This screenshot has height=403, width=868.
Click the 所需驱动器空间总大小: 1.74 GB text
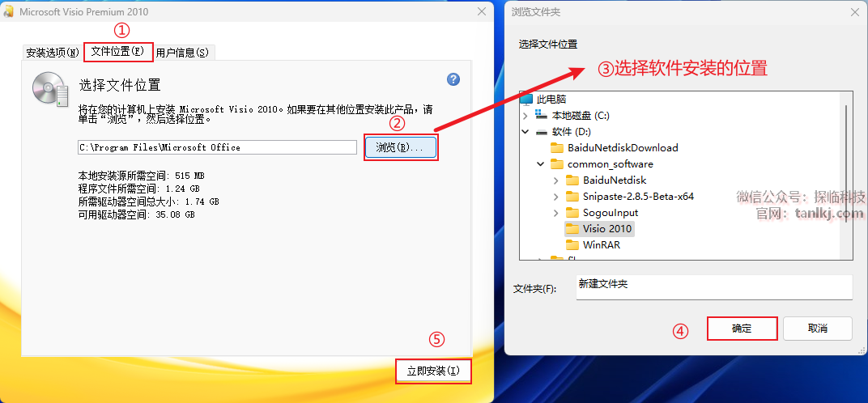(x=148, y=201)
